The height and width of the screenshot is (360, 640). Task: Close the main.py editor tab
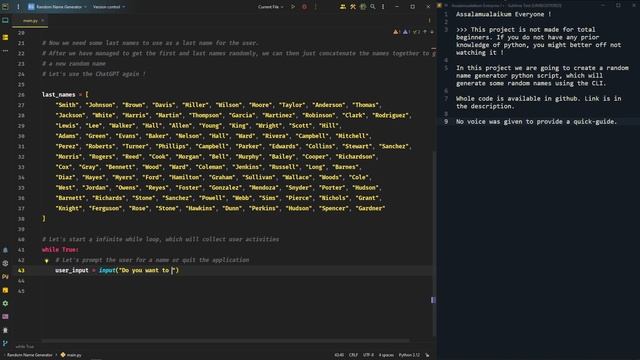[x=42, y=20]
